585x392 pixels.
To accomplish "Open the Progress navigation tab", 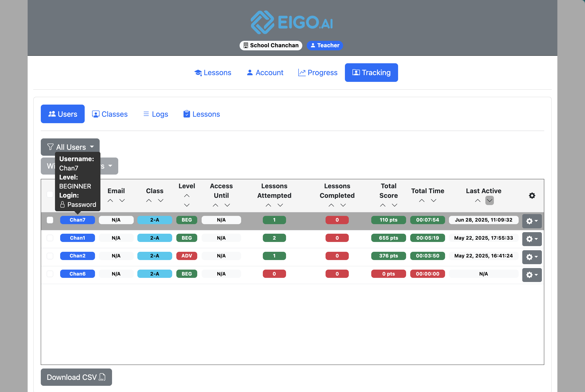I will pyautogui.click(x=318, y=73).
